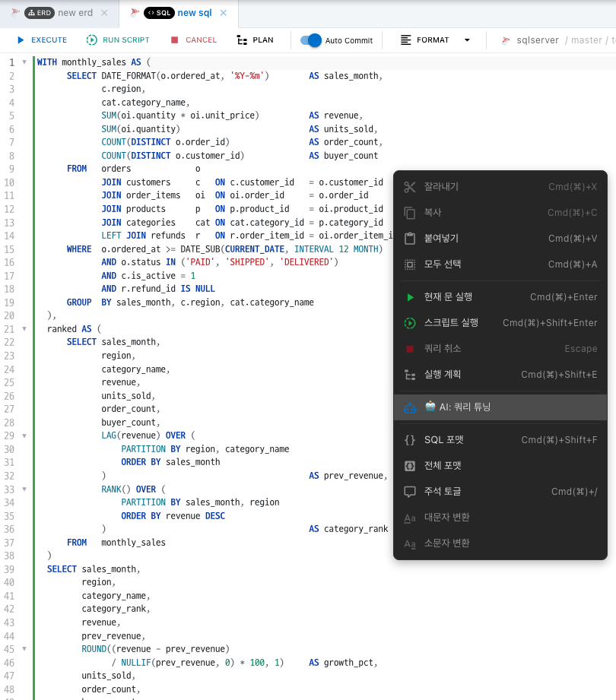The width and height of the screenshot is (616, 700).
Task: Click the red stop icon beside 쿼리 취소
Action: pos(410,349)
